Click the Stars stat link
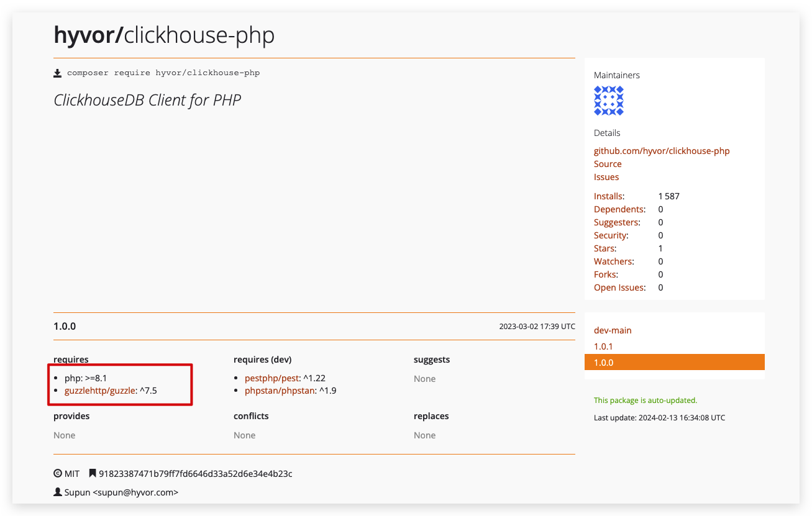The height and width of the screenshot is (516, 812). point(605,248)
